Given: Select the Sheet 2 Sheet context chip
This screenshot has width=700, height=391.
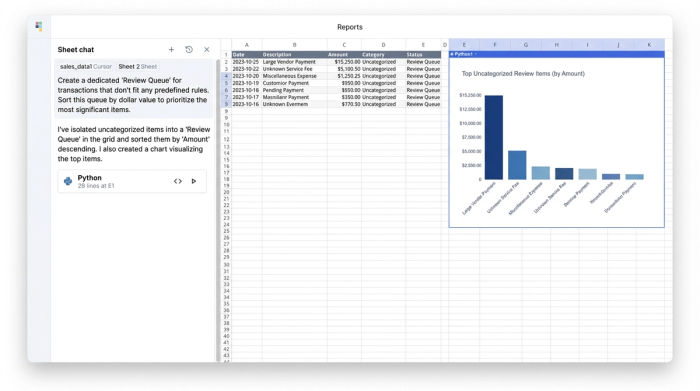Looking at the screenshot, I should (138, 67).
